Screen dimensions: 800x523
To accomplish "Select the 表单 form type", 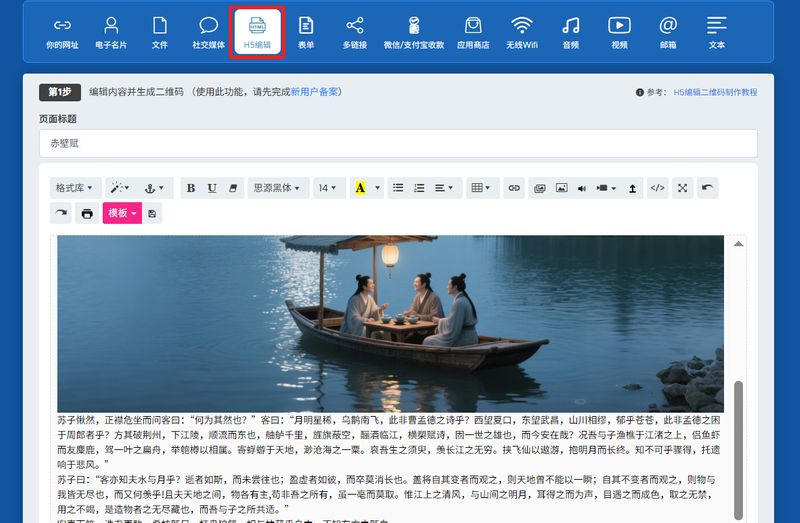I will point(306,33).
